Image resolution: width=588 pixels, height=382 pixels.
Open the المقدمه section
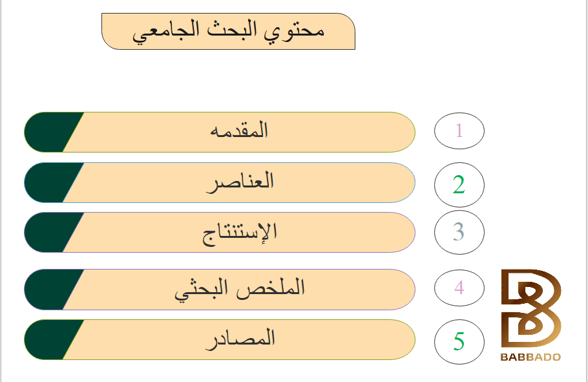[x=220, y=132]
